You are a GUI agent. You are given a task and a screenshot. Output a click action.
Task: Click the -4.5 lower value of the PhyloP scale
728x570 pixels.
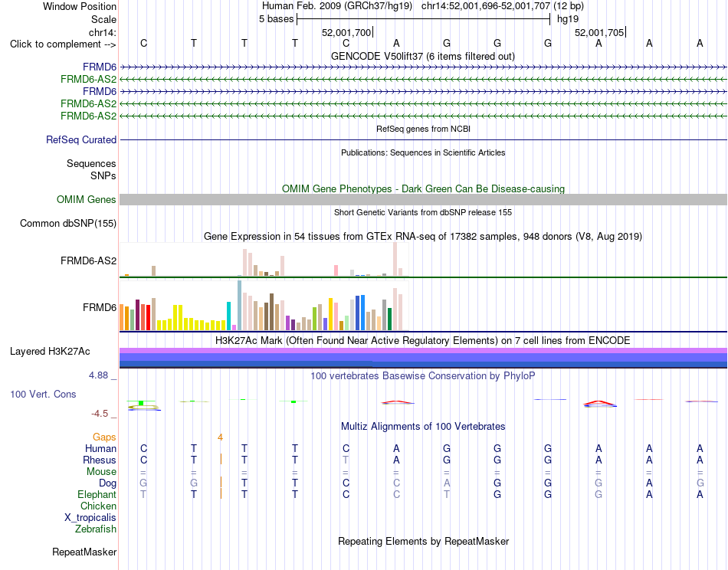[x=100, y=414]
